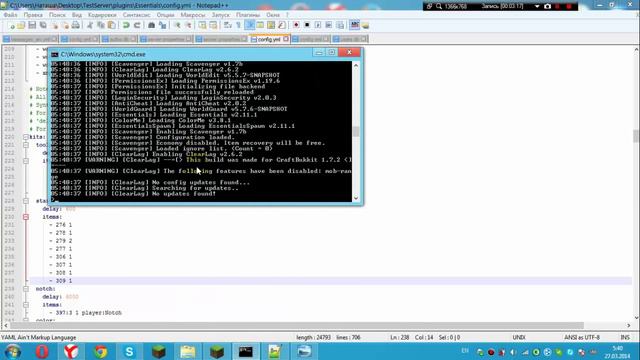
Task: Zoom in using the toolbar icon
Action: click(x=177, y=25)
